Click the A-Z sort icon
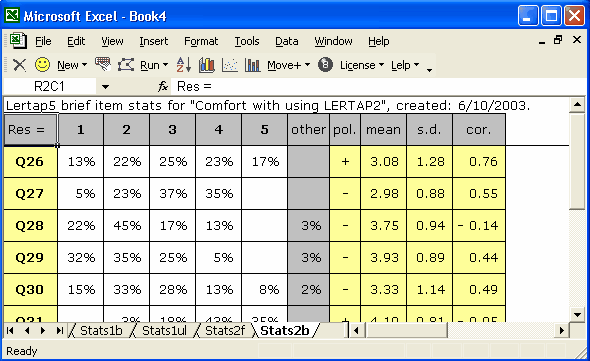The height and width of the screenshot is (361, 590). (184, 65)
